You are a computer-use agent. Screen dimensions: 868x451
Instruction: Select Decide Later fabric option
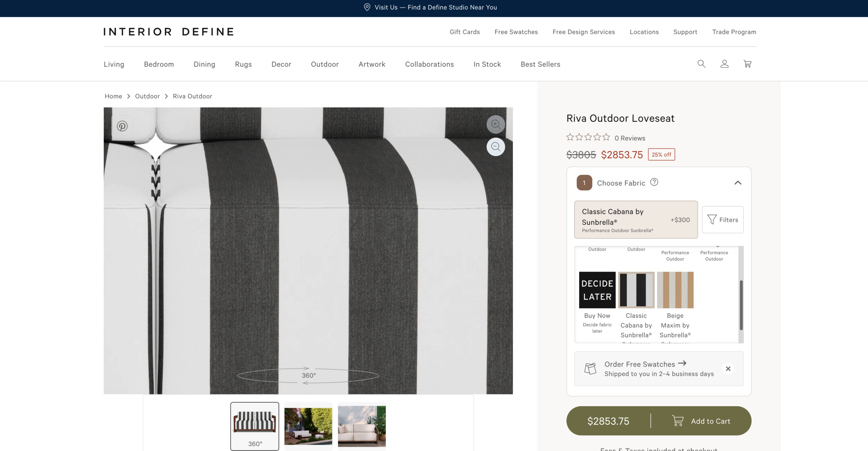[597, 290]
